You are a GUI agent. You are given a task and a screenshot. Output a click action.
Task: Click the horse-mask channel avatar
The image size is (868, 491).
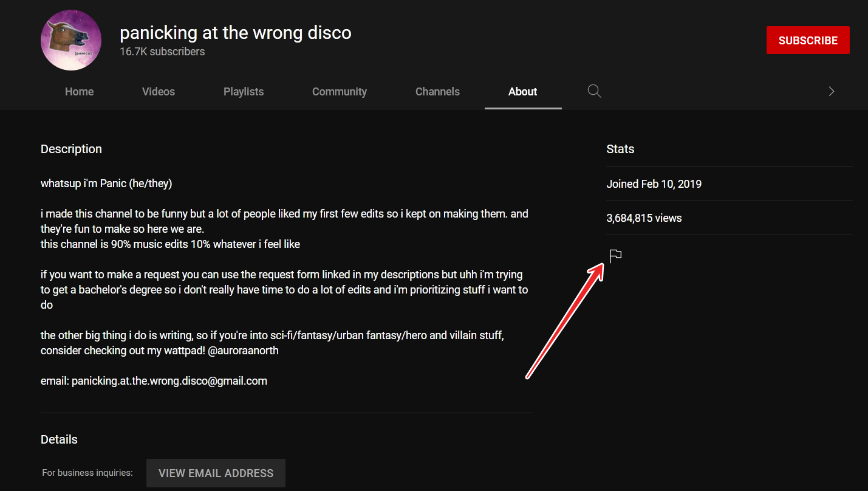click(71, 39)
